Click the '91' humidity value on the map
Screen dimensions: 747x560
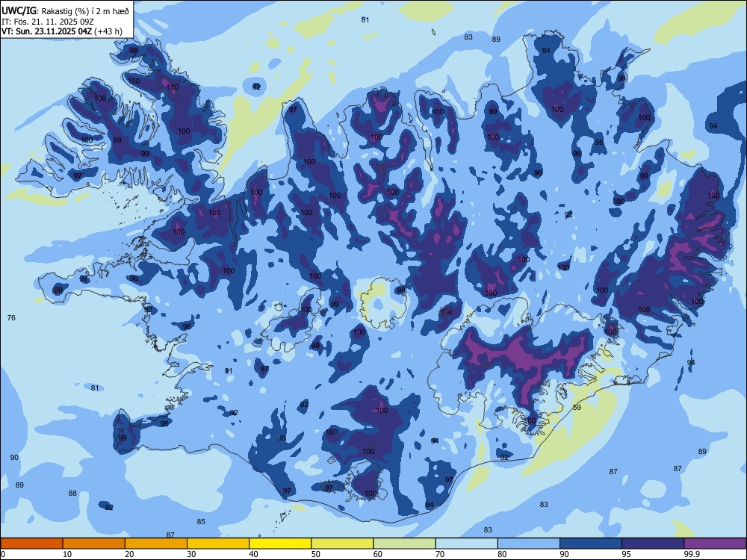(229, 371)
